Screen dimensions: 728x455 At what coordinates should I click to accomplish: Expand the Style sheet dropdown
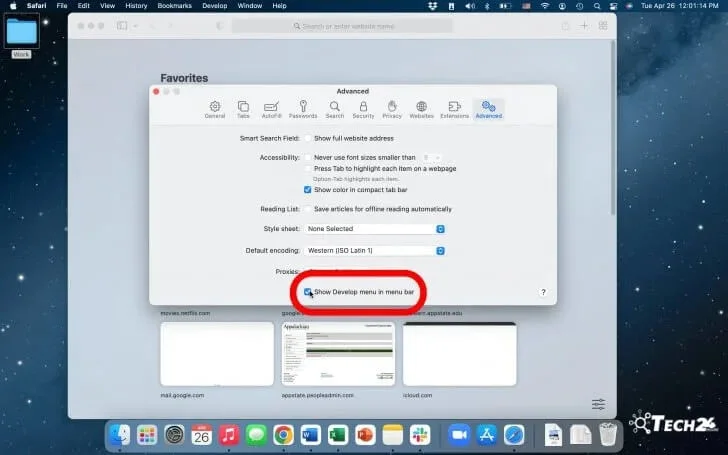click(x=375, y=229)
